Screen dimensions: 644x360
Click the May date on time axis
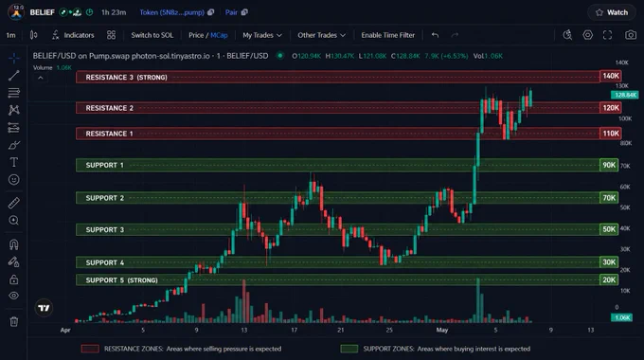[x=442, y=330]
